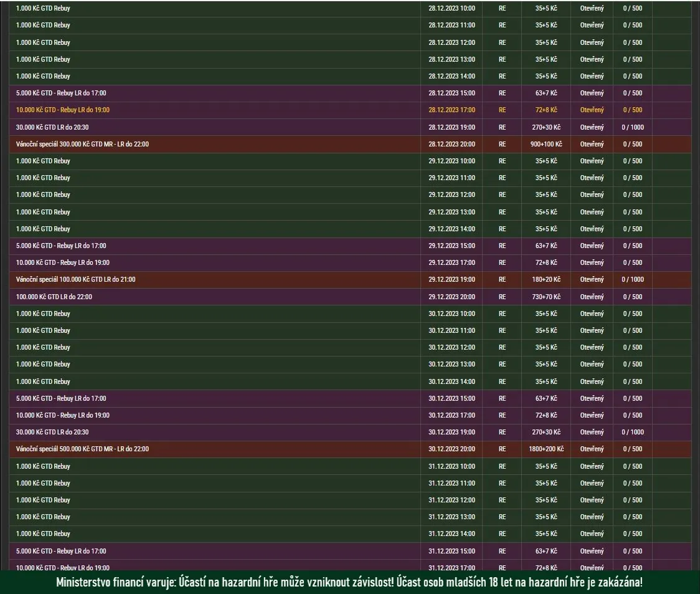The image size is (700, 594).
Task: Click the 29.12.2023 15:00 date cell
Action: click(x=452, y=246)
